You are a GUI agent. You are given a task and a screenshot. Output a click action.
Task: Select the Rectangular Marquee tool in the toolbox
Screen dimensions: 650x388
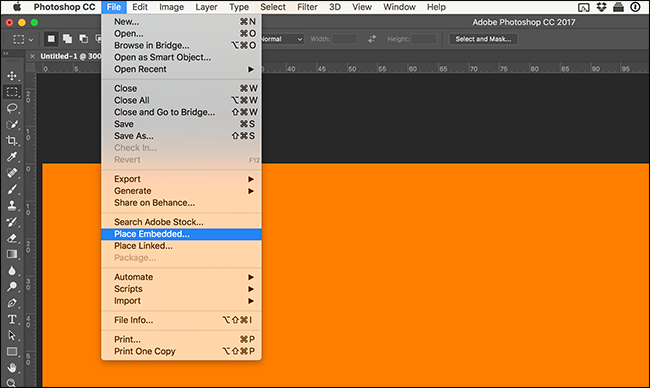coord(12,92)
